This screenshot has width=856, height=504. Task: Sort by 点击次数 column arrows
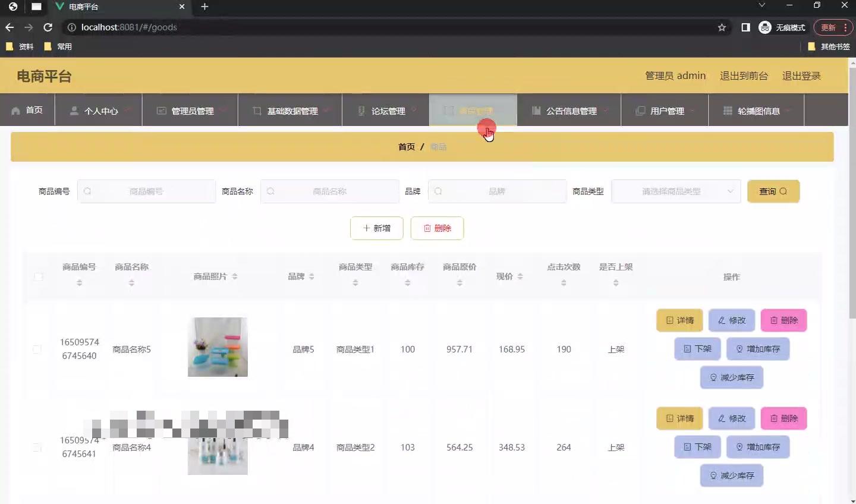pyautogui.click(x=564, y=283)
